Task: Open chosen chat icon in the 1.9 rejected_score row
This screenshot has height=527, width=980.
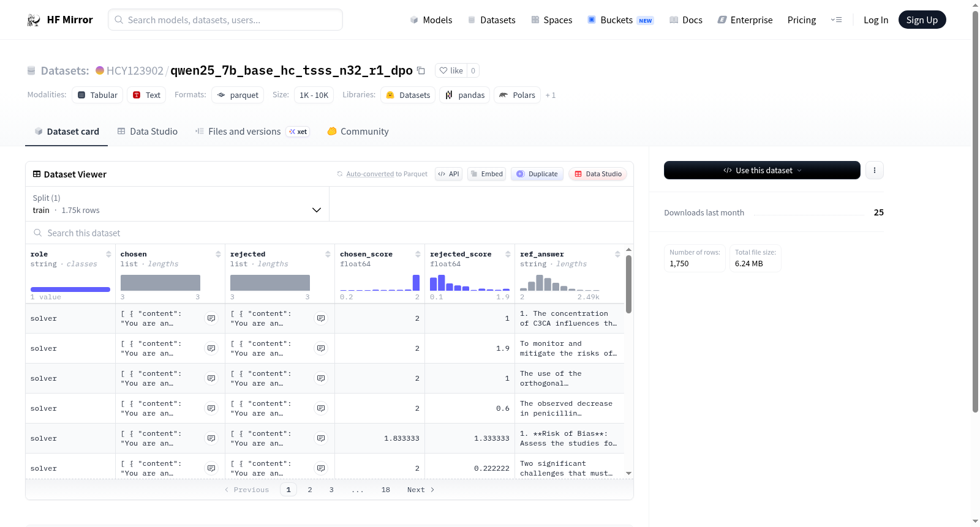Action: (x=211, y=348)
